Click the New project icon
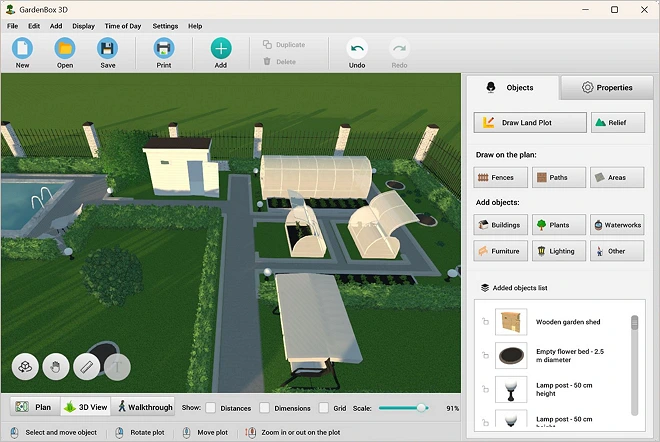The image size is (660, 442). (x=22, y=48)
